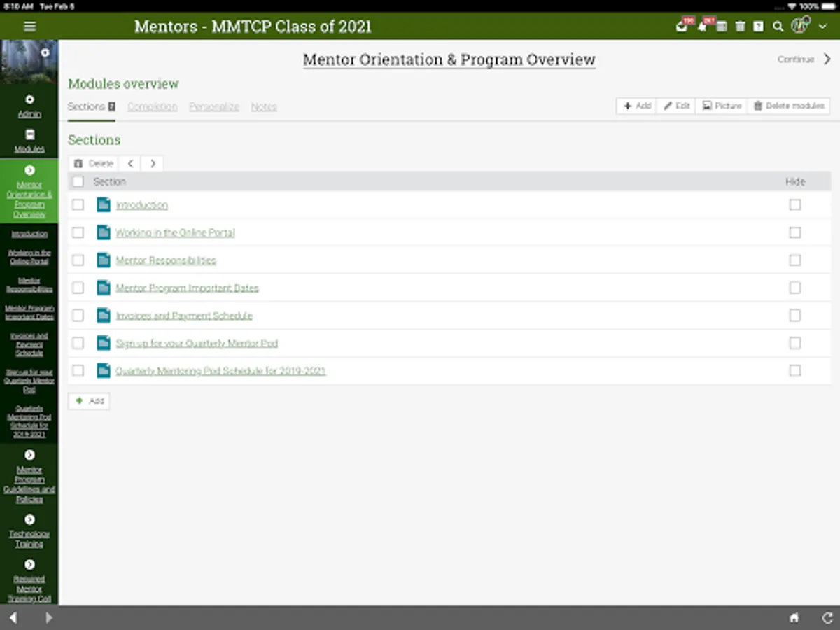
Task: Tick the Hide box for Introduction
Action: pyautogui.click(x=794, y=204)
